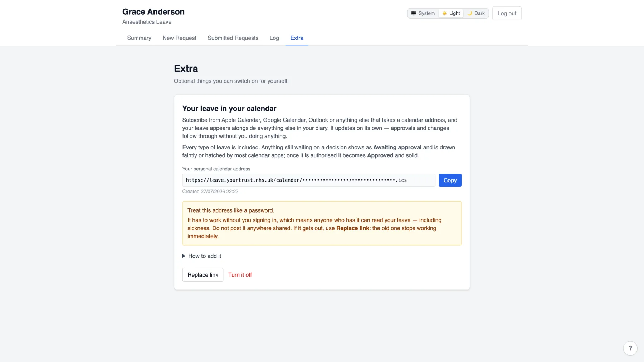Switch theme to System
This screenshot has width=644, height=362.
click(423, 13)
